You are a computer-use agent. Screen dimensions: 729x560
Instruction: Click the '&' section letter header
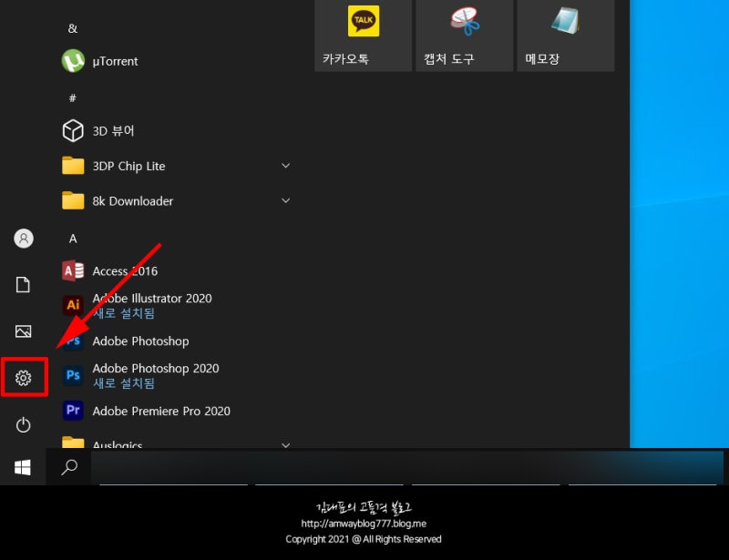click(73, 28)
